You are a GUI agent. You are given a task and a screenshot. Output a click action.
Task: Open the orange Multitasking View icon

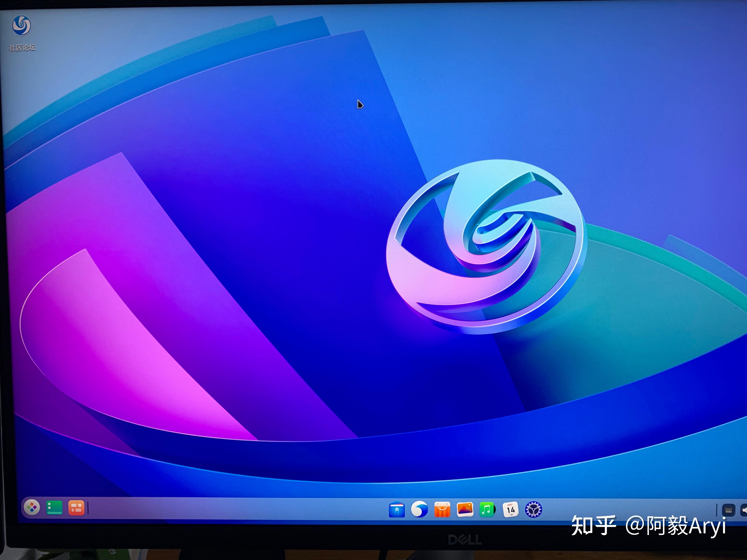[76, 508]
